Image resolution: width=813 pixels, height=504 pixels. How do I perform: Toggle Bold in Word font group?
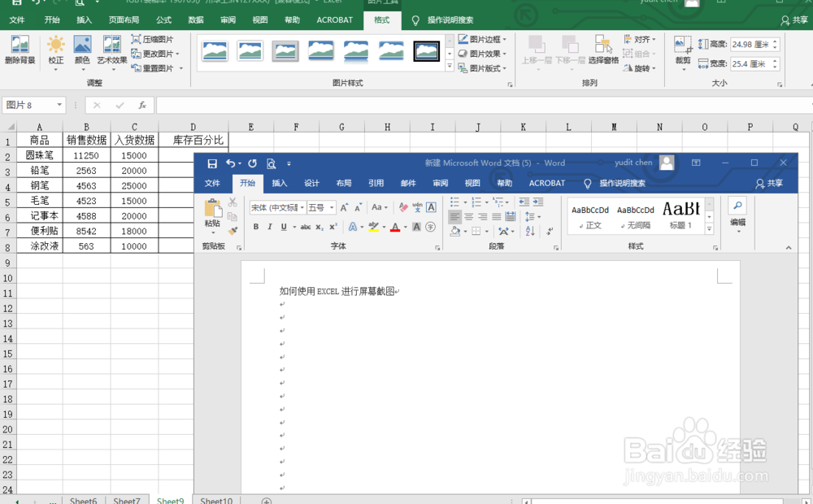pyautogui.click(x=255, y=227)
